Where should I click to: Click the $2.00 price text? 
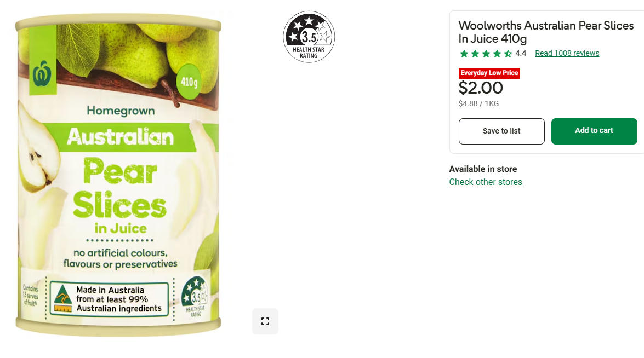481,88
